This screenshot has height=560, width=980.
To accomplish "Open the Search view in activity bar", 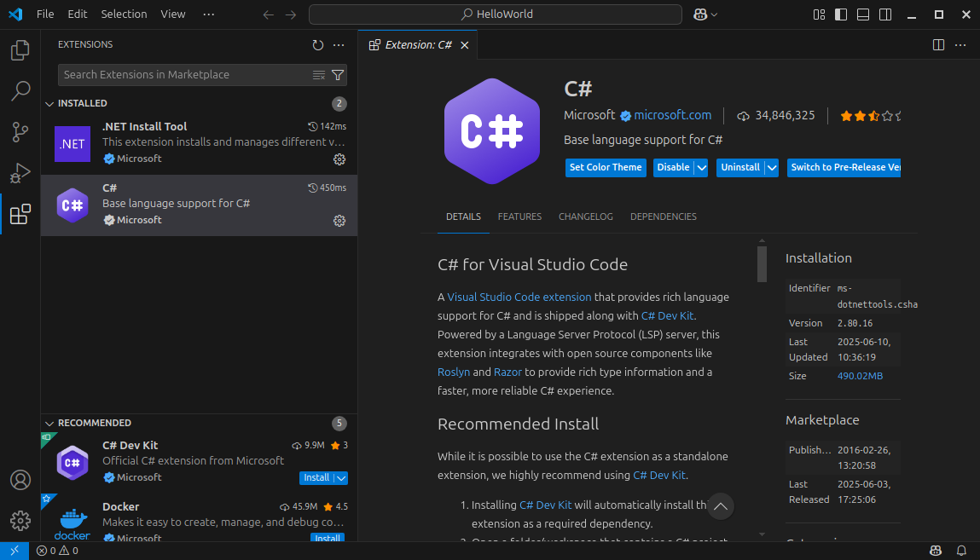I will (x=20, y=91).
